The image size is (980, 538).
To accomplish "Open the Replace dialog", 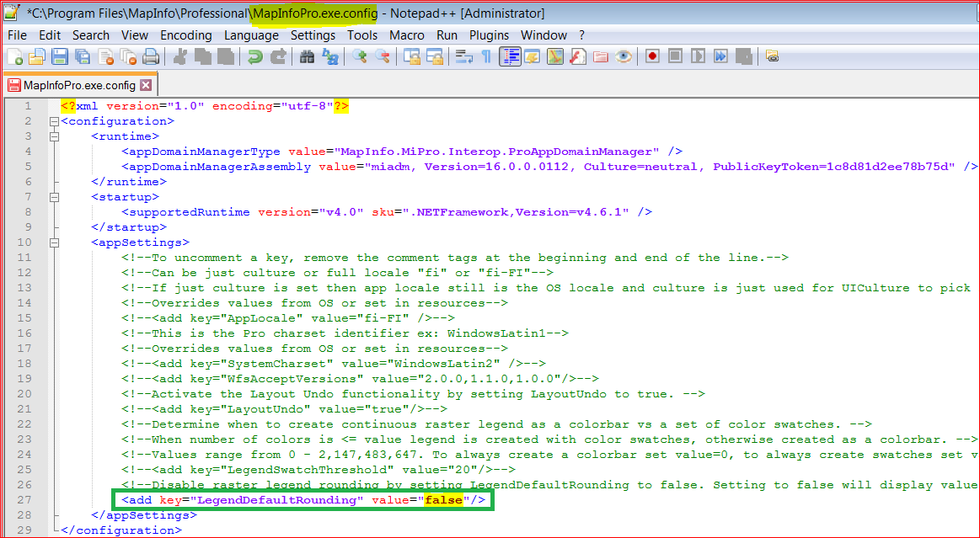I will pyautogui.click(x=329, y=56).
